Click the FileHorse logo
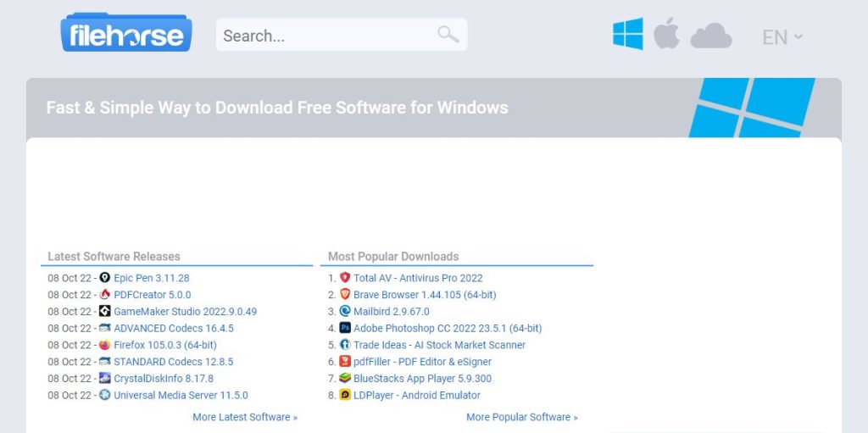The image size is (868, 433). point(126,33)
